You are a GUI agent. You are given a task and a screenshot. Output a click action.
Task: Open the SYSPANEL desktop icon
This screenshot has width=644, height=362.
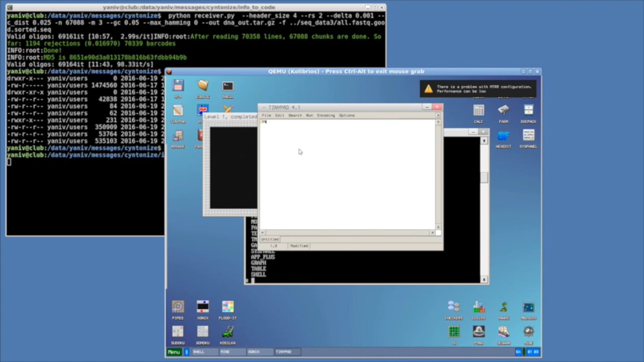point(528,135)
